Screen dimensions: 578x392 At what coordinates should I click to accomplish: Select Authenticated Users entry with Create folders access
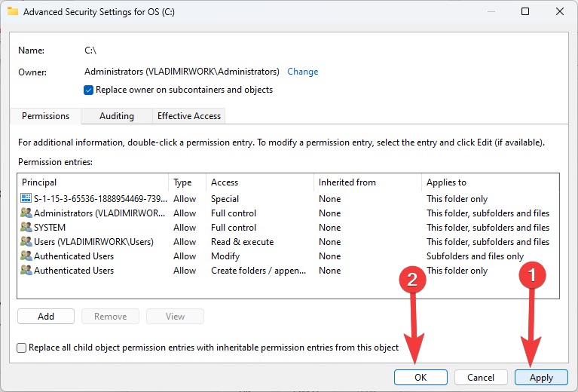click(74, 271)
